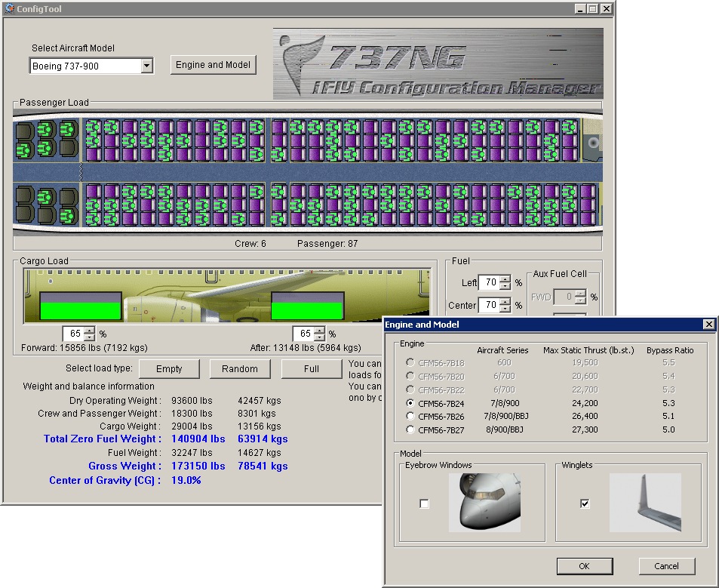The height and width of the screenshot is (588, 719).
Task: Click the forward cargo percentage field
Action: (74, 334)
